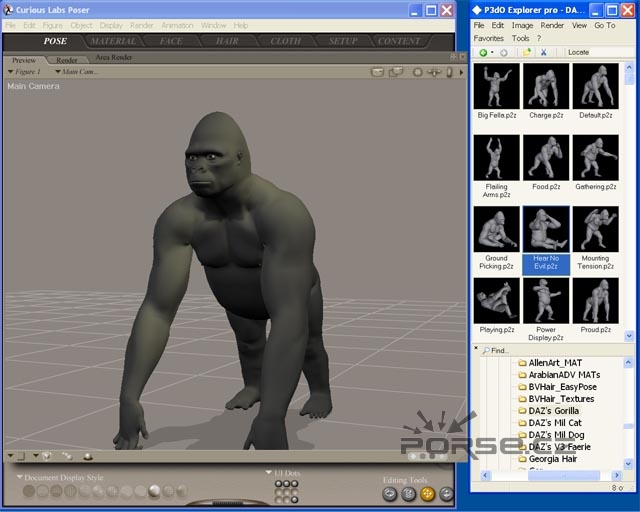Click the blue cut/scissors toolbar icon
Screen dimensions: 640x512
tap(544, 52)
